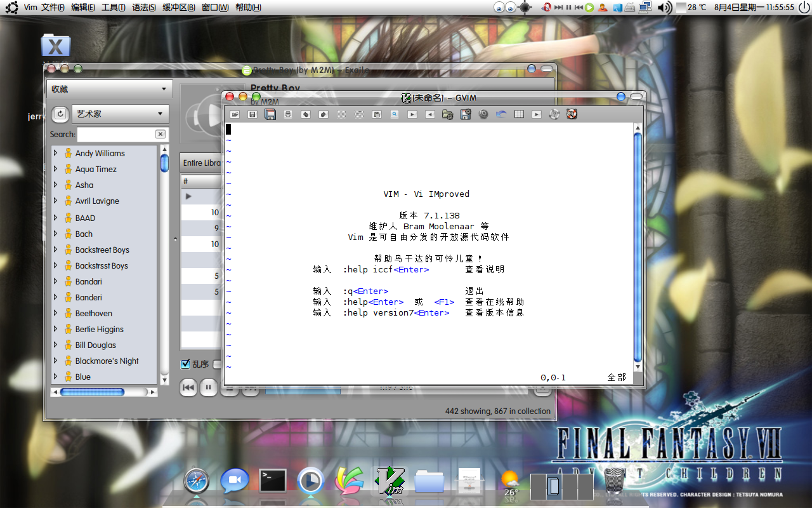This screenshot has width=812, height=508.
Task: Clear the Exaile search box
Action: [160, 134]
